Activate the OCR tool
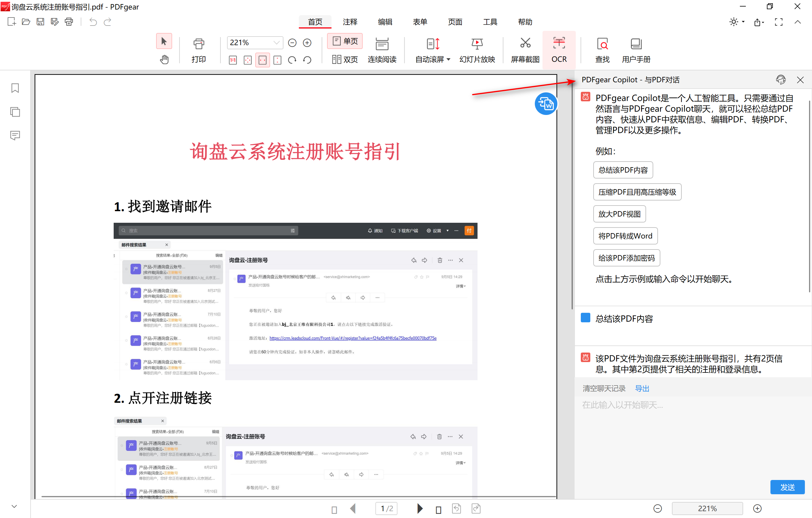Viewport: 812px width, 518px height. (x=559, y=50)
